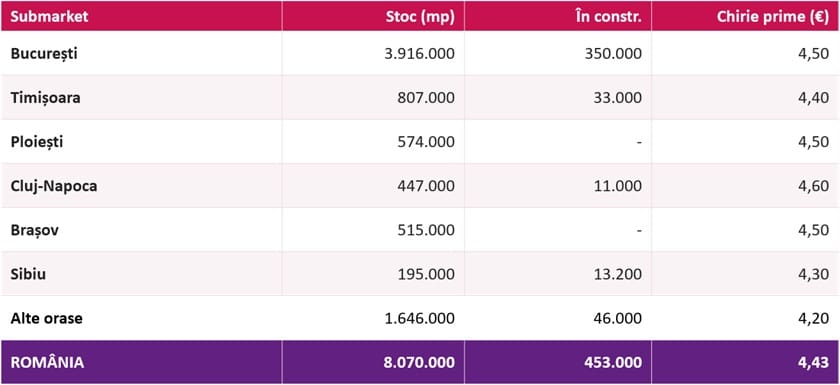Click the În constr. column header
The width and height of the screenshot is (840, 385).
click(606, 17)
